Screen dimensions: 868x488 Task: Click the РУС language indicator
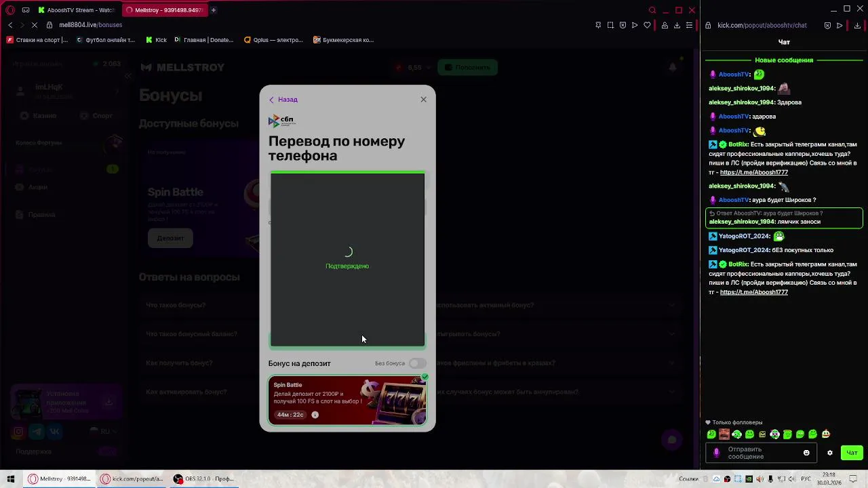pos(807,479)
